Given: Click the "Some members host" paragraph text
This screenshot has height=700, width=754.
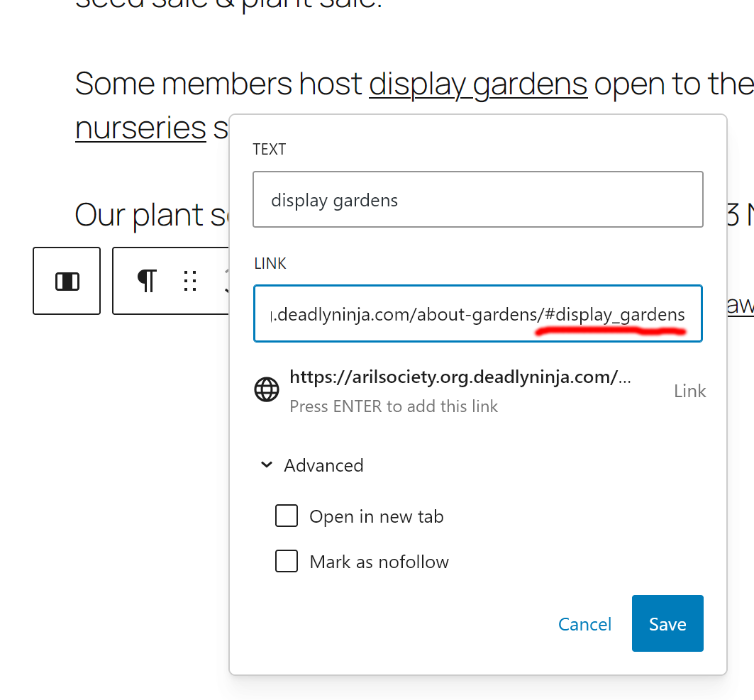Looking at the screenshot, I should click(x=218, y=84).
